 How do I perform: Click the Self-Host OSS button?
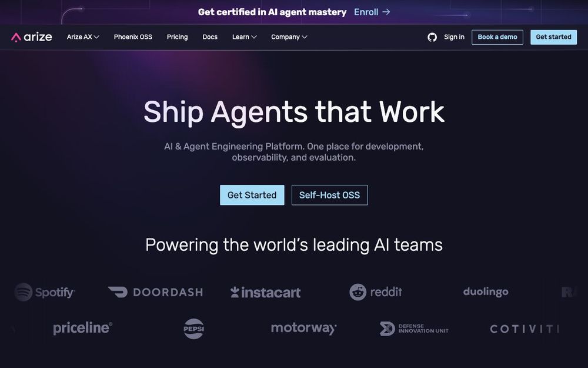coord(330,195)
